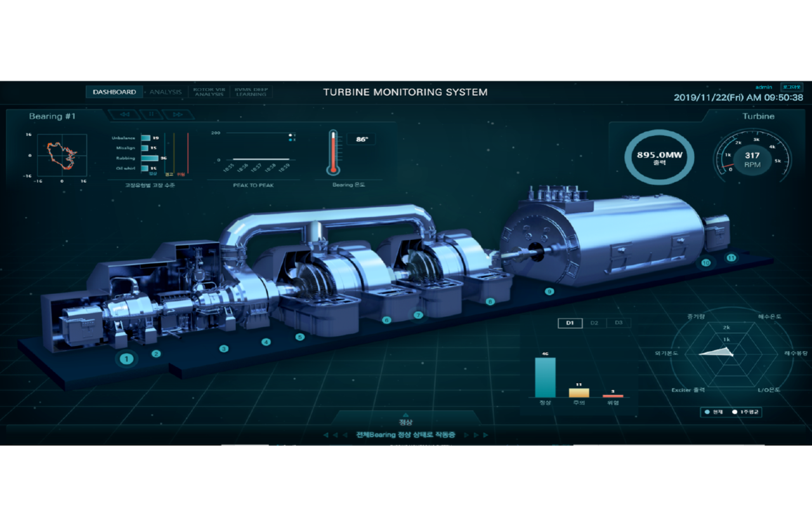This screenshot has width=812, height=527.
Task: Skip to next bearing with fast-forward button
Action: pos(178,115)
